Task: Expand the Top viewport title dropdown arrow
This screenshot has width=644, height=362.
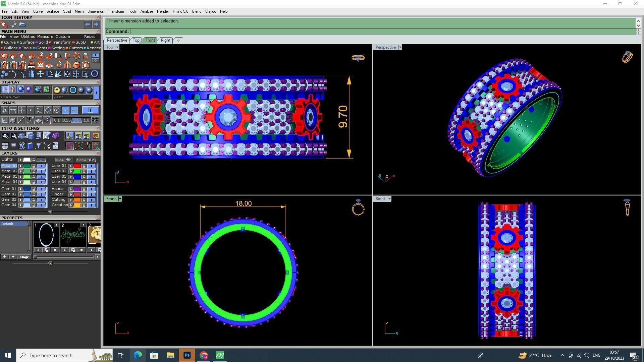Action: click(x=117, y=47)
